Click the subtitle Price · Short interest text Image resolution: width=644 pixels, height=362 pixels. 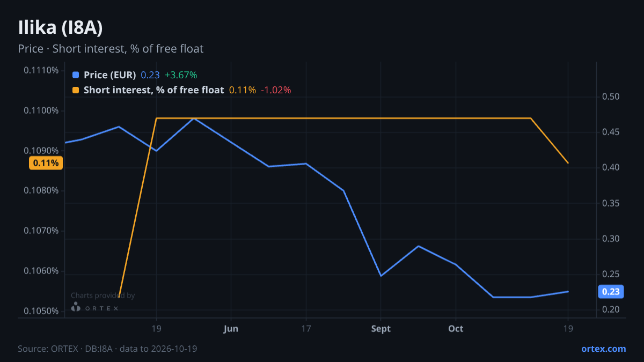111,49
